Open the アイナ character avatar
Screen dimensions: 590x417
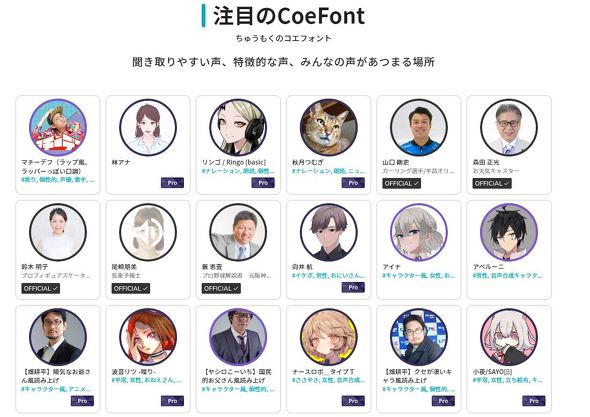coord(419,232)
